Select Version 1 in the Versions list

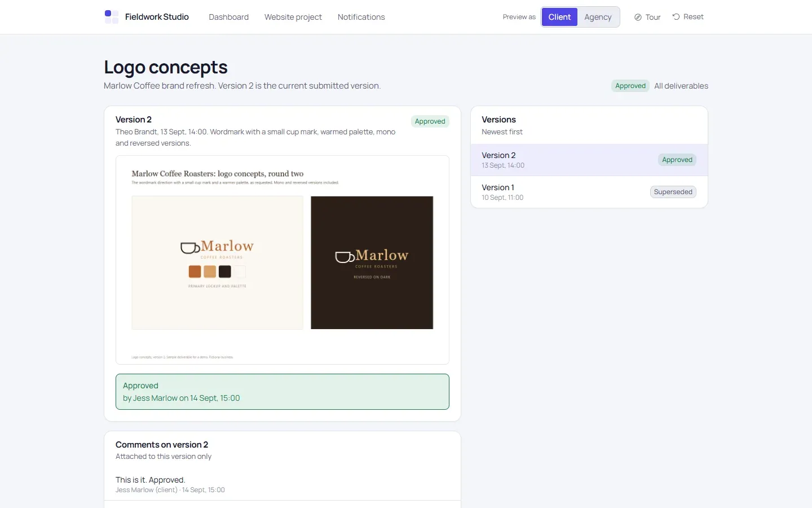(589, 192)
